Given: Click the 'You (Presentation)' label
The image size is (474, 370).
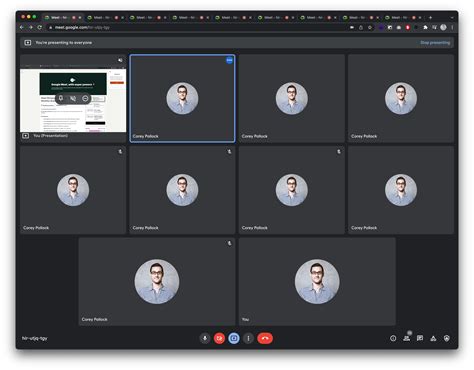Looking at the screenshot, I should pyautogui.click(x=50, y=136).
